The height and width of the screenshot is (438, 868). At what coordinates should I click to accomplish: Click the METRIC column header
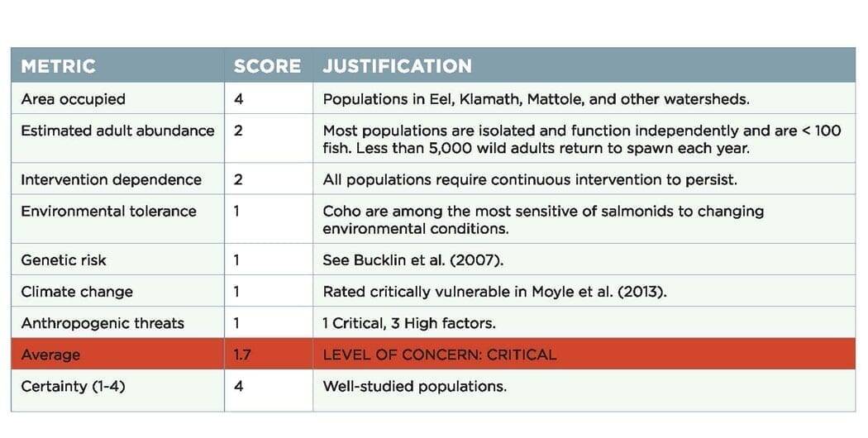[x=58, y=66]
